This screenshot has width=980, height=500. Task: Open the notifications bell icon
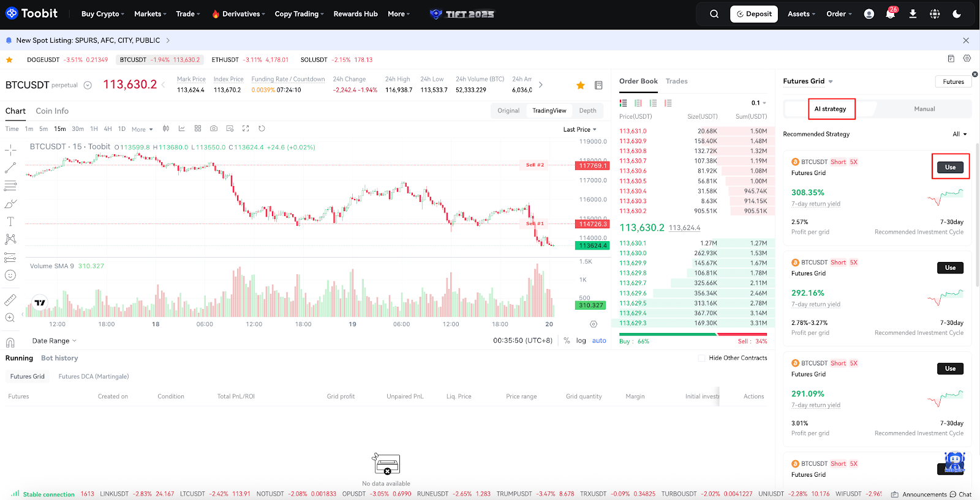[x=891, y=14]
